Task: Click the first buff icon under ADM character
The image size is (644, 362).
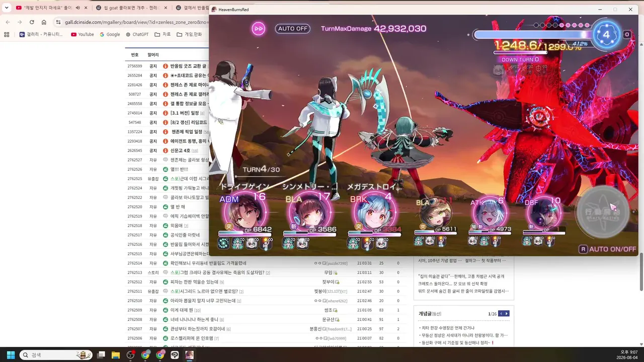Action: [x=223, y=243]
